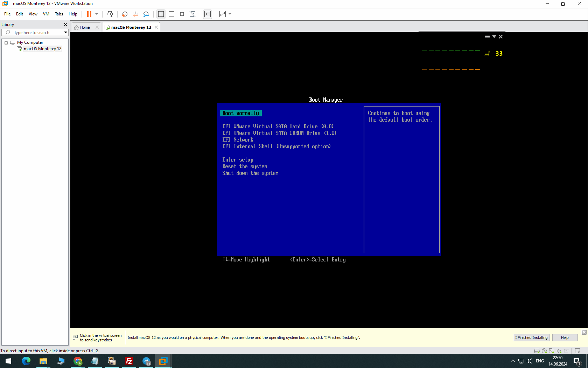The width and height of the screenshot is (588, 368).
Task: Open FileZilla from the taskbar
Action: coord(129,361)
